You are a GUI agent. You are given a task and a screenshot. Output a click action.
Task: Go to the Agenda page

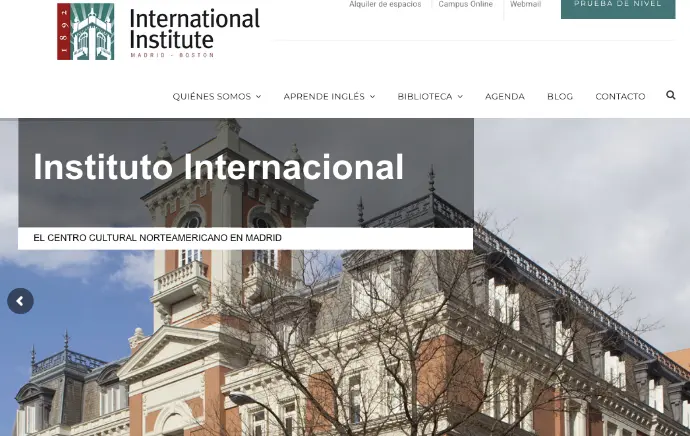(x=505, y=96)
